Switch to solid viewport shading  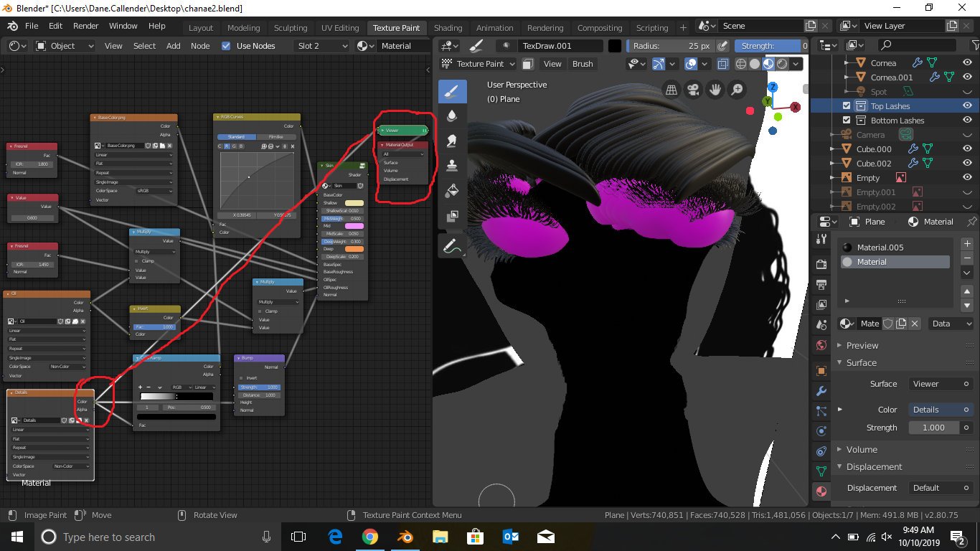755,64
